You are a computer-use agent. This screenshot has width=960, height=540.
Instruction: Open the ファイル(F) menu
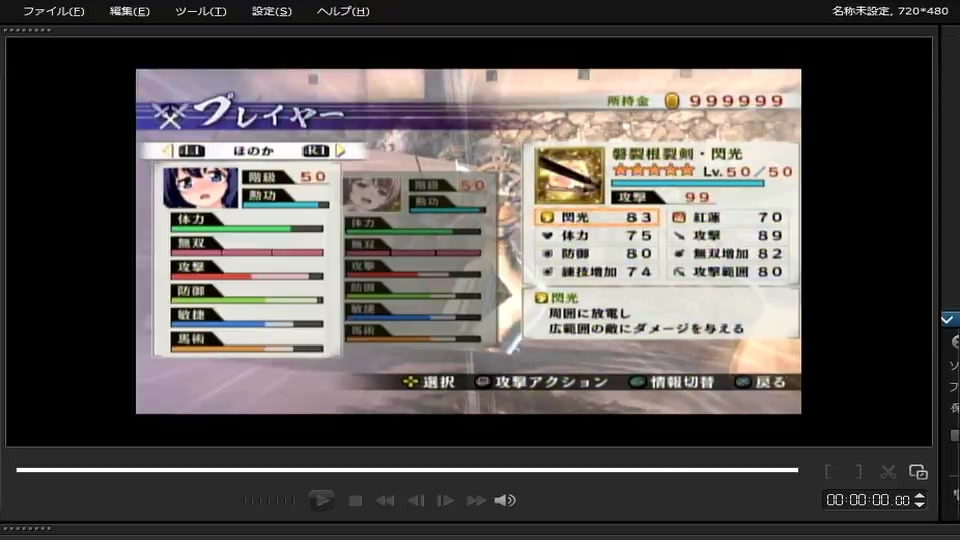click(x=53, y=11)
